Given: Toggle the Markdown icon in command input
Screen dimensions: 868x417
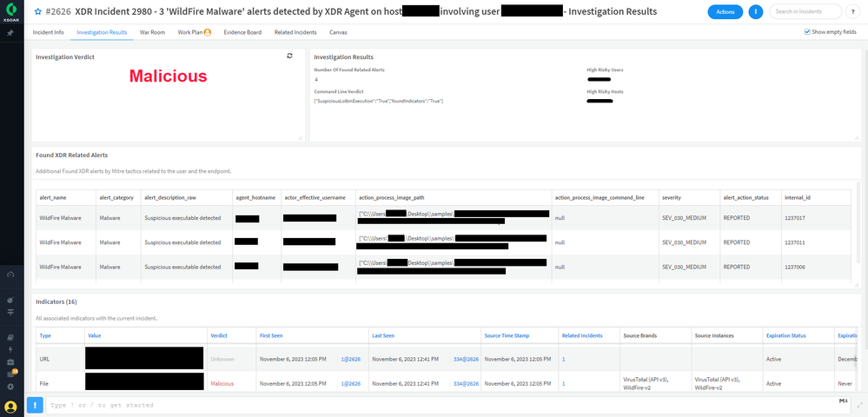Looking at the screenshot, I should (843, 401).
